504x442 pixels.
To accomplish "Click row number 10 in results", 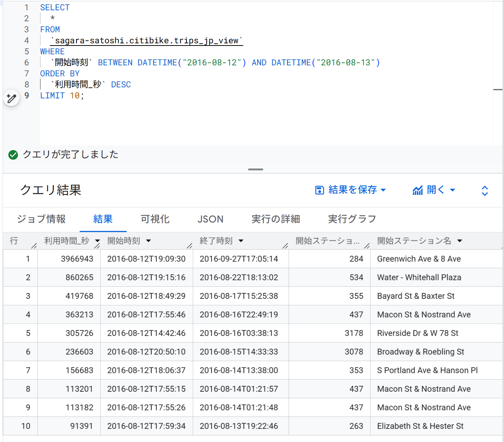I will pos(26,426).
